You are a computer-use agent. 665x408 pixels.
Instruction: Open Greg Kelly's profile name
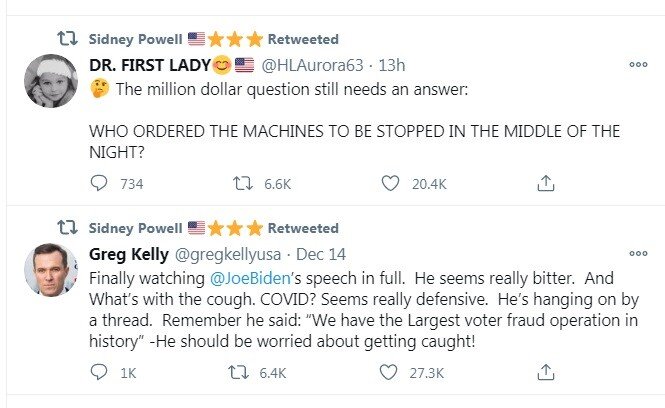(130, 254)
